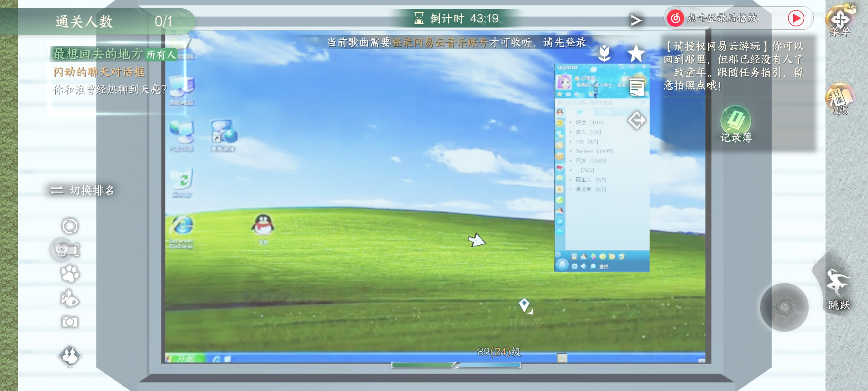Click the camera photo icon
Image resolution: width=868 pixels, height=391 pixels.
pyautogui.click(x=69, y=321)
